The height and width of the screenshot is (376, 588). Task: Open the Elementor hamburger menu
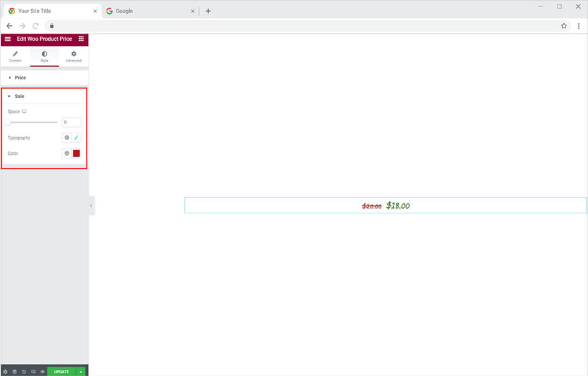coord(7,39)
